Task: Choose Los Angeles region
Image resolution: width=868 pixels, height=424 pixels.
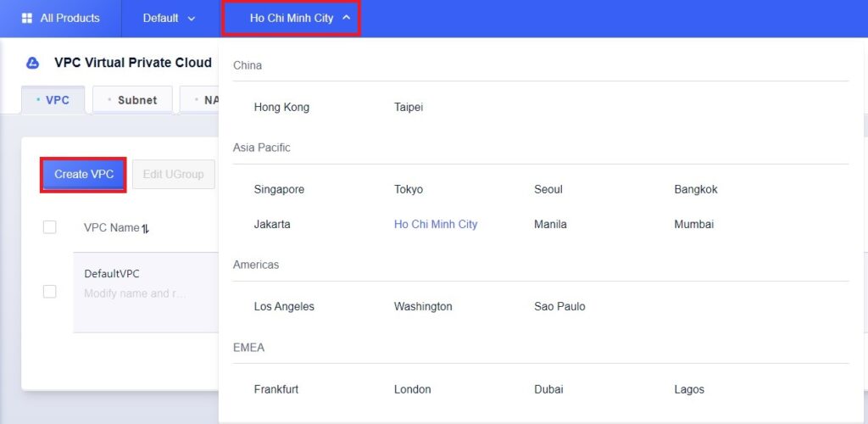Action: pyautogui.click(x=284, y=307)
